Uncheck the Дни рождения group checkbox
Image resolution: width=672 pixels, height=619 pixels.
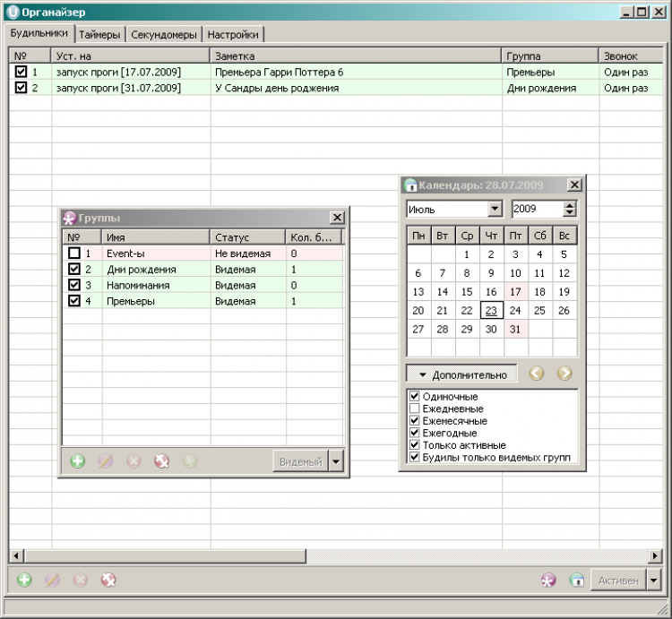74,269
